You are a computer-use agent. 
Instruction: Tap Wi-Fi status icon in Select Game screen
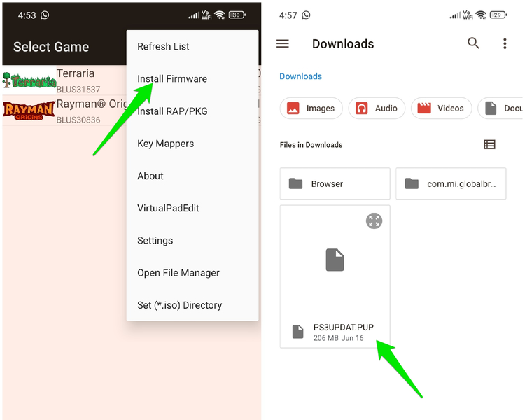point(220,15)
